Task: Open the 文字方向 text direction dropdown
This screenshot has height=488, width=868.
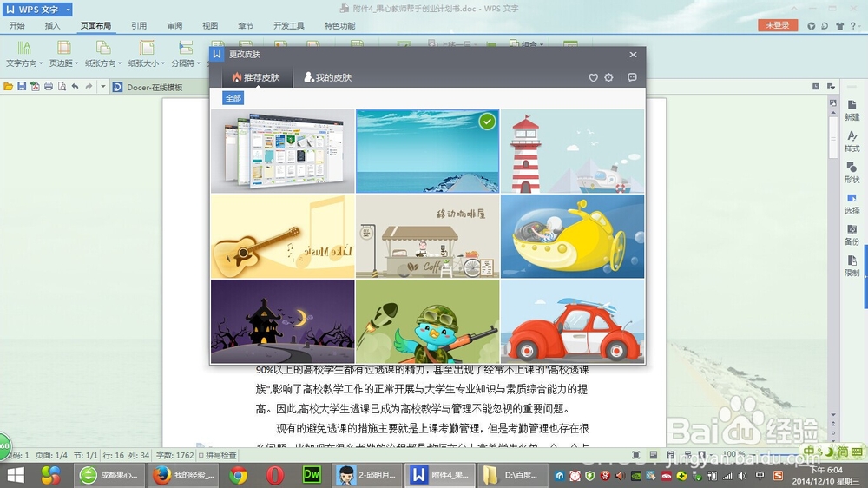Action: click(23, 55)
